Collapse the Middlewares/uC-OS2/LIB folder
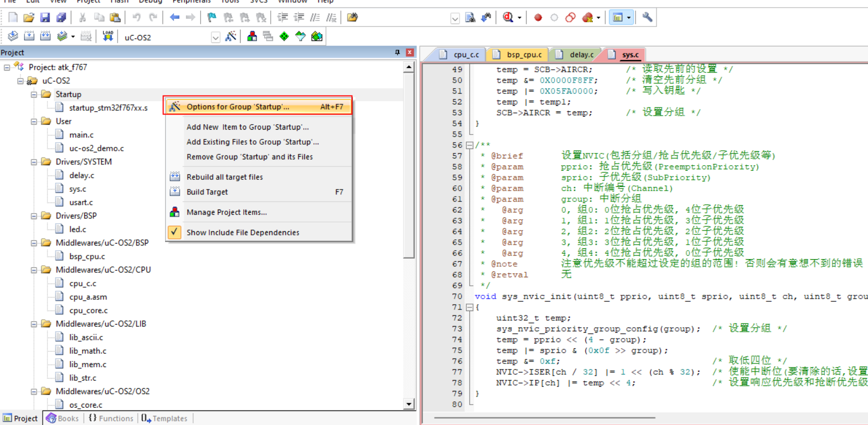 (34, 324)
